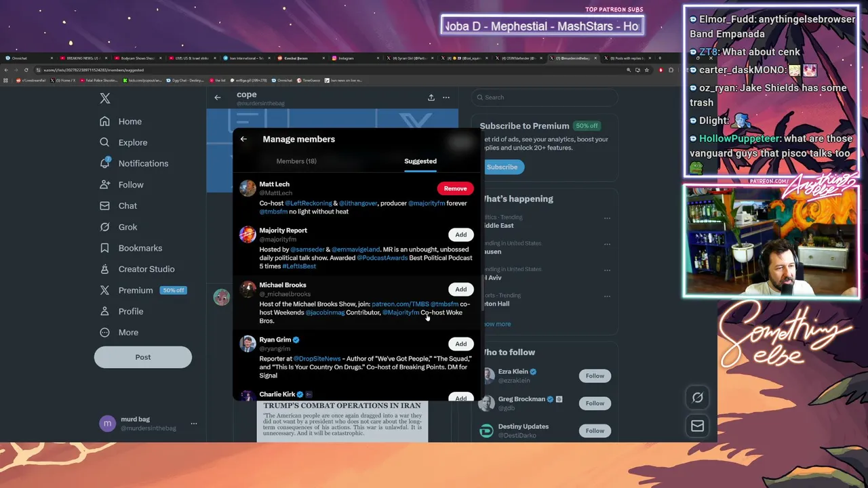Open @LeftReckoning link in Matt Lech bio
868x488 pixels.
(309, 203)
